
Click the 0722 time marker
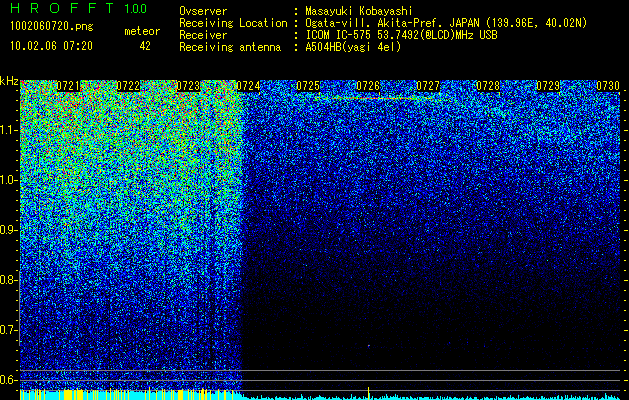coord(128,86)
